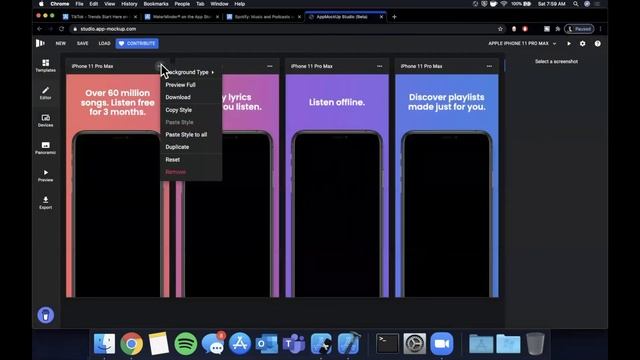Switch to the WaterMinder tab
Image resolution: width=640 pixels, height=360 pixels.
coord(182,17)
